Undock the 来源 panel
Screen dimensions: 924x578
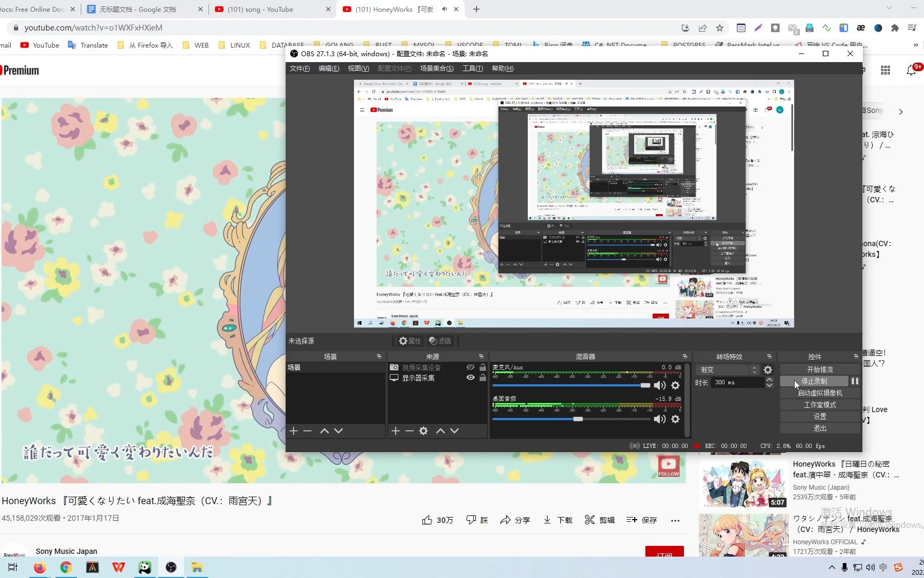coord(481,356)
